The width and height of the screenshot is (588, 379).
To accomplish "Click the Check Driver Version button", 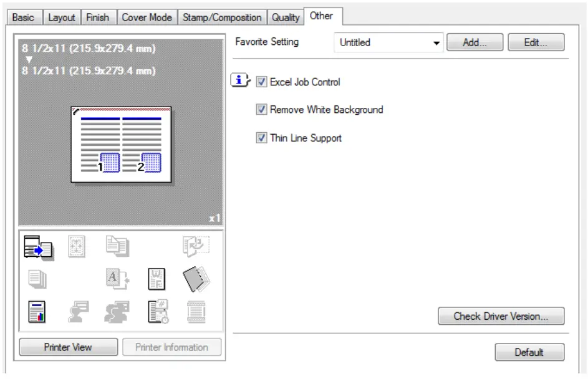I will [502, 316].
